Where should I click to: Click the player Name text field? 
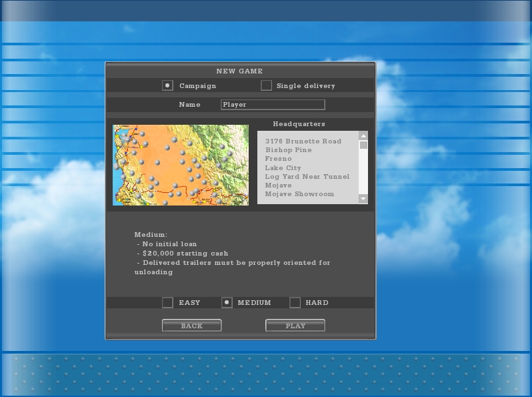273,105
